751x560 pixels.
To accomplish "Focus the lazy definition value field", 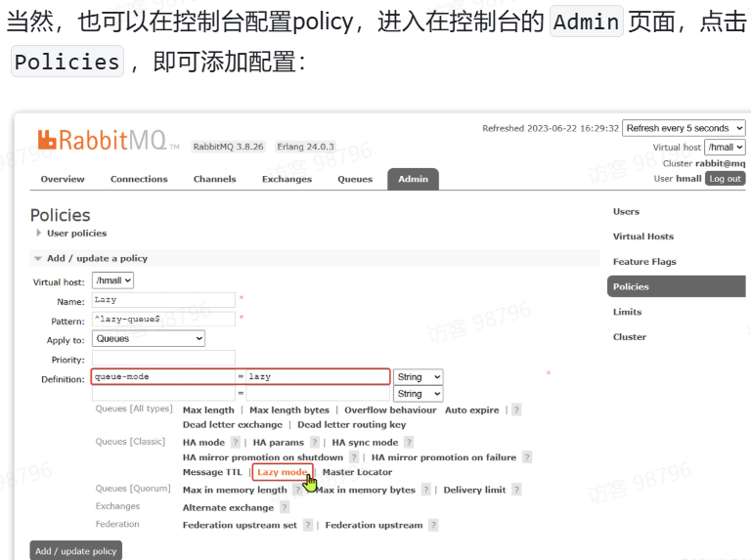I will [318, 376].
